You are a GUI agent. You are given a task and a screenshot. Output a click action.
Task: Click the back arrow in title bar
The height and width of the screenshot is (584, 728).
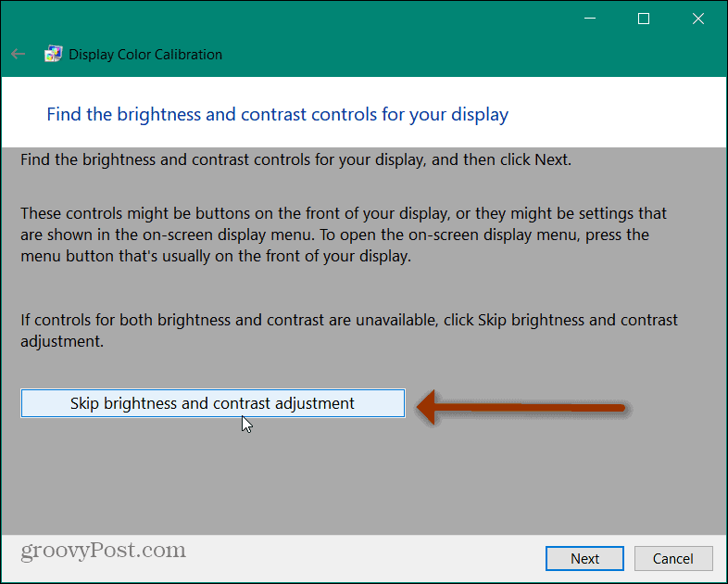(x=19, y=55)
